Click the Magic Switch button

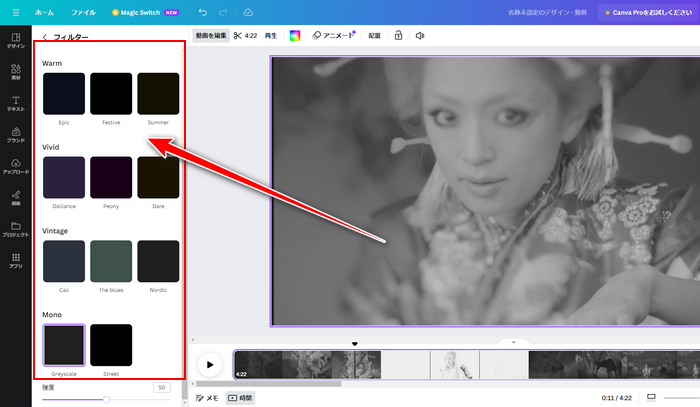coord(147,12)
